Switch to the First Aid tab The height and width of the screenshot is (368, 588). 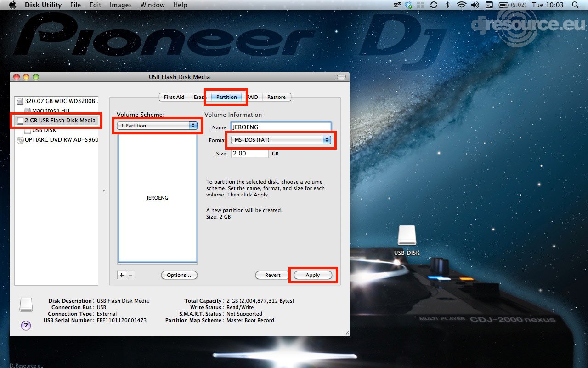tap(174, 97)
